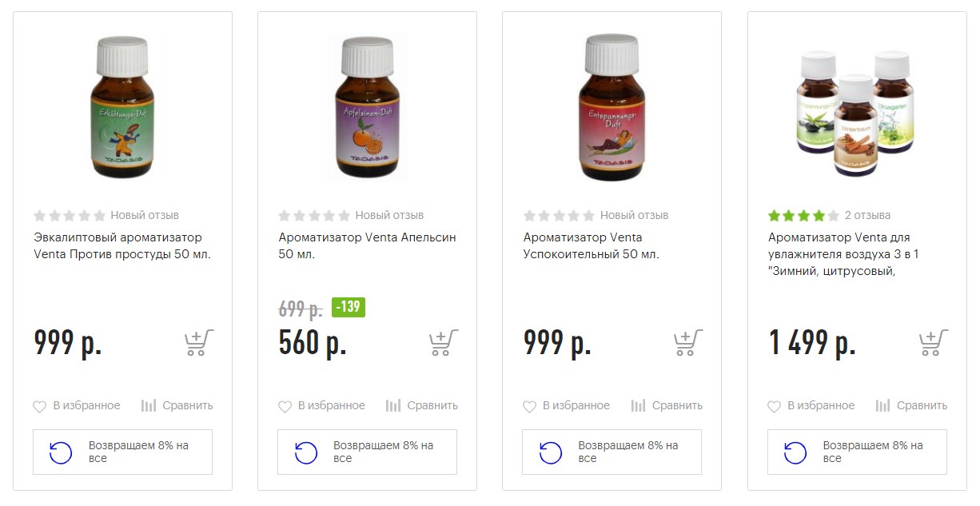Image resolution: width=980 pixels, height=506 pixels.
Task: Click the compare bars icon for the Успокоительный aromatizer
Action: point(638,405)
